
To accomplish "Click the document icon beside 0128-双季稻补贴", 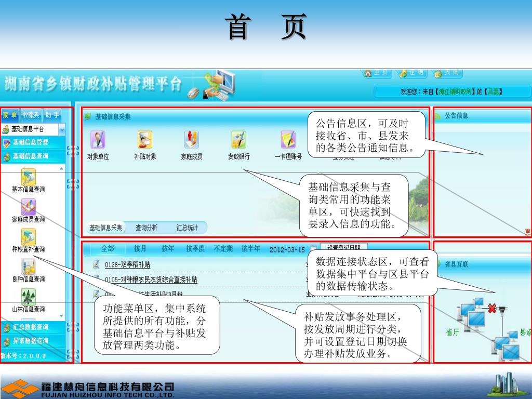I will (x=96, y=264).
